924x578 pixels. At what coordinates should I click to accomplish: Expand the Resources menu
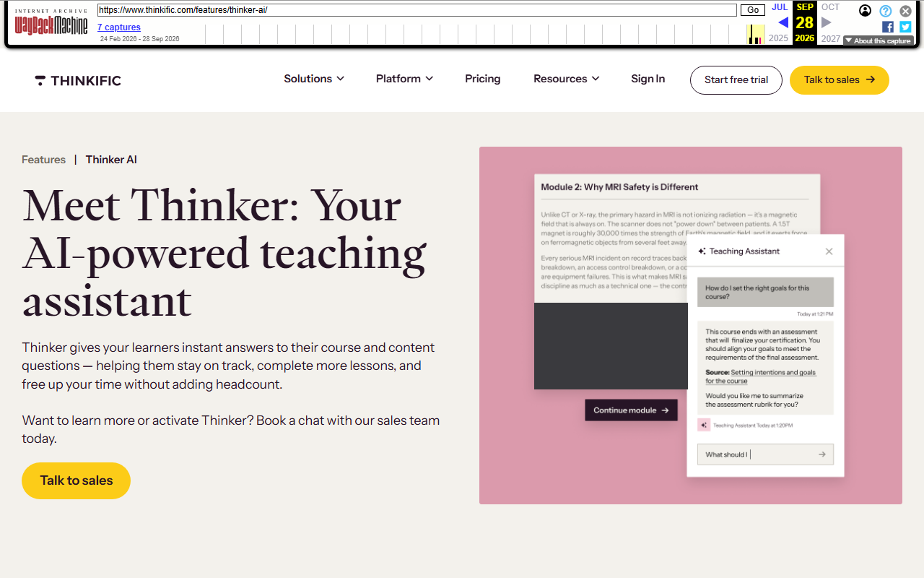click(x=567, y=79)
